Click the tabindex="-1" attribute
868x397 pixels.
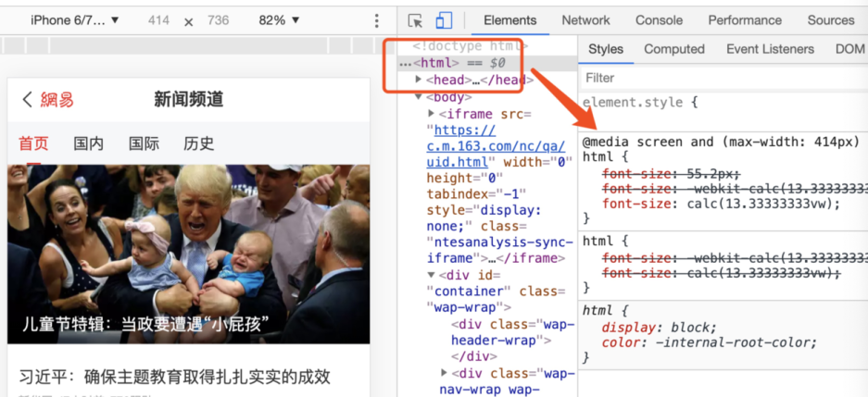(x=476, y=194)
